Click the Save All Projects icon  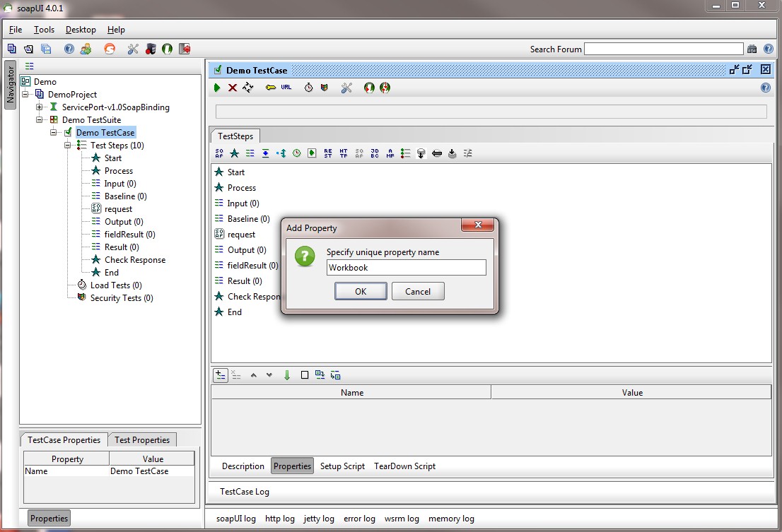point(46,49)
